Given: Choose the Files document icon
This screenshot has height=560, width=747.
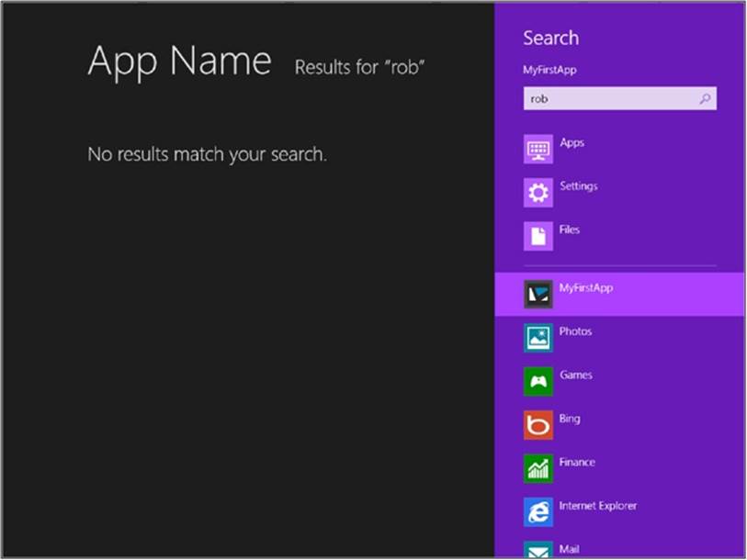Looking at the screenshot, I should point(538,236).
